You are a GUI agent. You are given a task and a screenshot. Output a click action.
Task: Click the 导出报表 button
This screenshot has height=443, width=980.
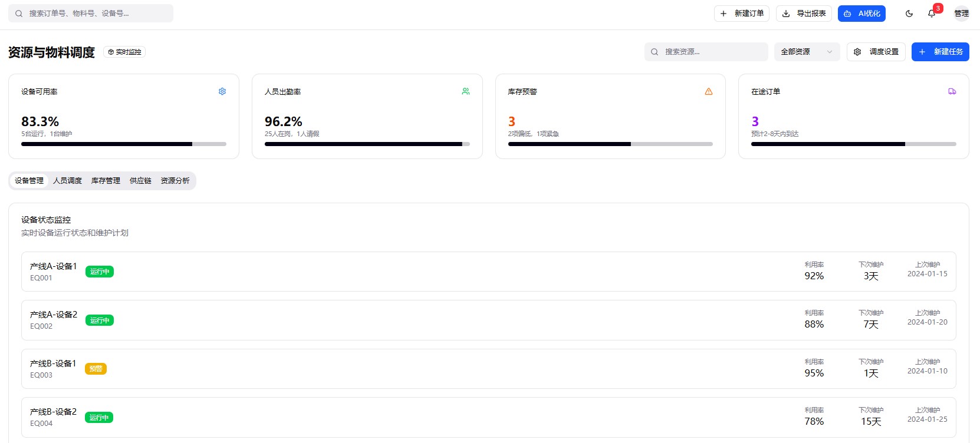pos(804,14)
